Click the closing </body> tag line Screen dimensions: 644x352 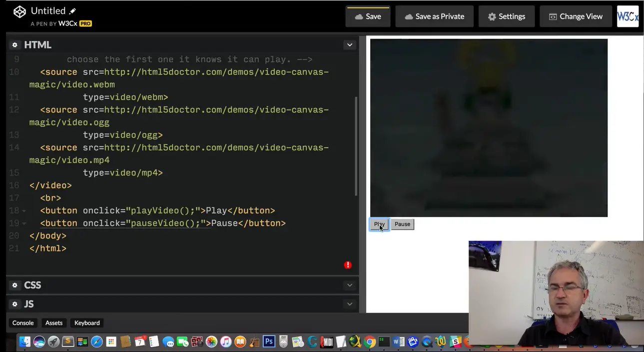coord(48,236)
